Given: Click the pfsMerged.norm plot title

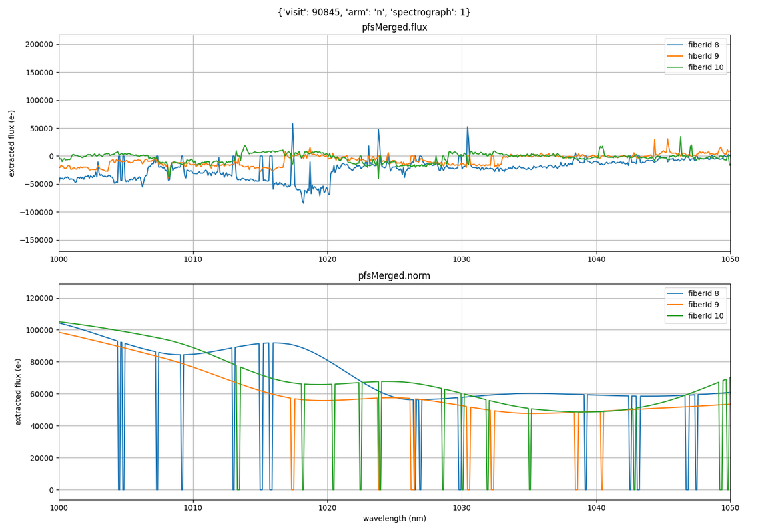Looking at the screenshot, I should [394, 276].
